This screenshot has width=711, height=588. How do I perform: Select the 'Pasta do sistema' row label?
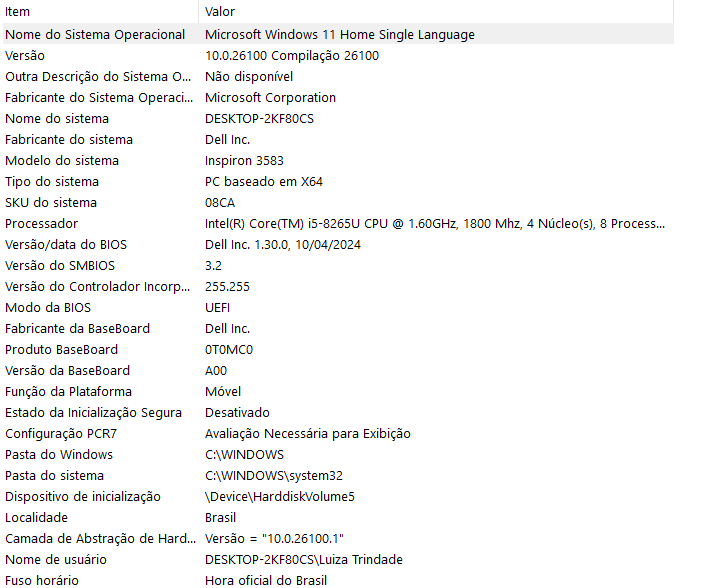[x=54, y=476]
